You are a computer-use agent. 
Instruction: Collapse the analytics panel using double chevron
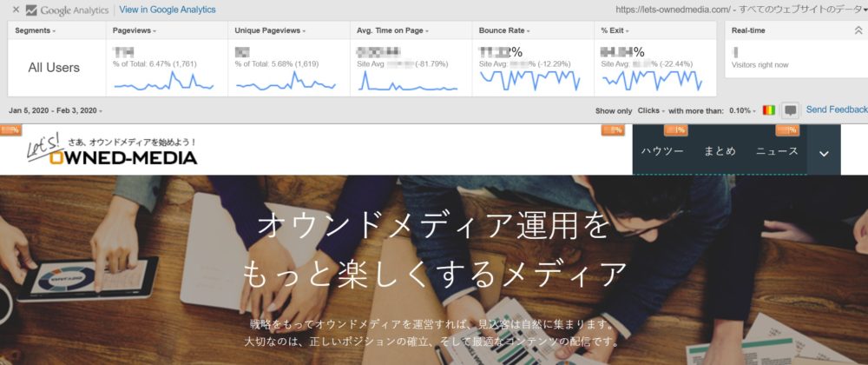[x=858, y=30]
